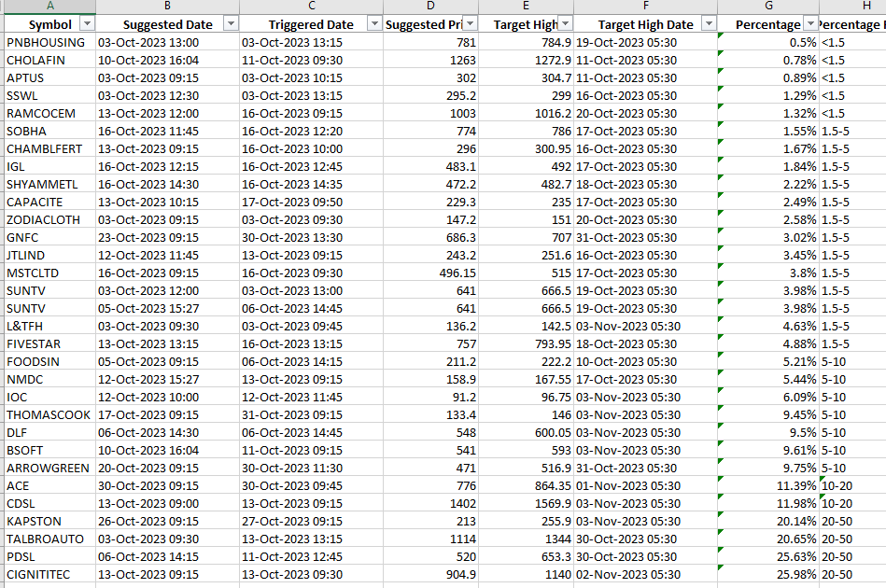Select the CIGNITITEC symbol cell
The image size is (886, 588).
coord(47,575)
